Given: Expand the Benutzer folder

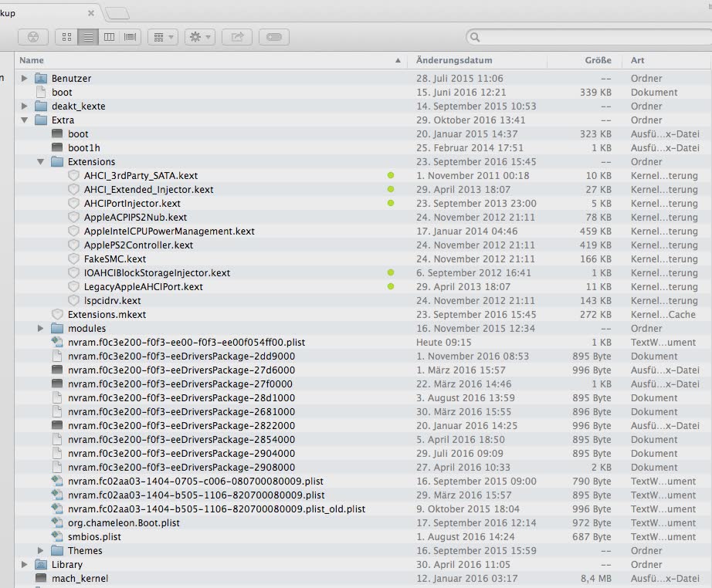Looking at the screenshot, I should [25, 79].
